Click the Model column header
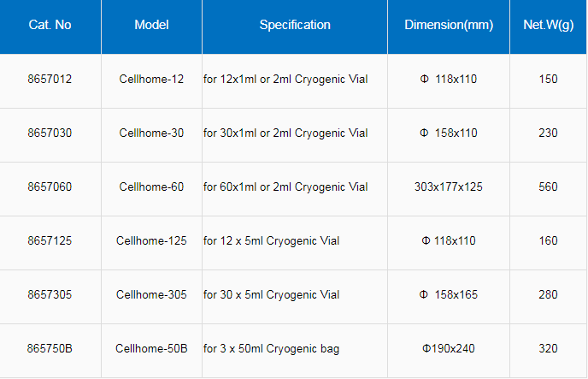Image resolution: width=588 pixels, height=379 pixels. click(x=151, y=25)
